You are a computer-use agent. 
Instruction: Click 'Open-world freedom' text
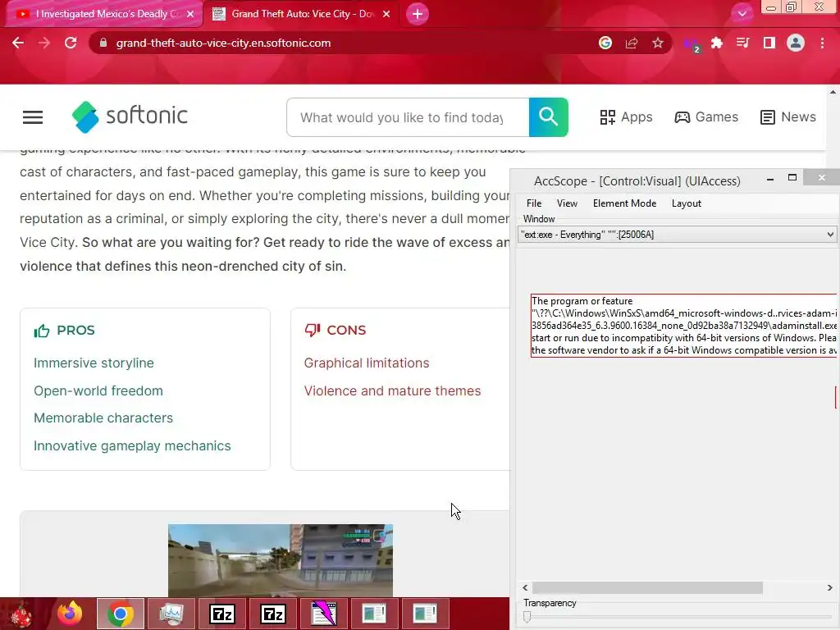98,390
